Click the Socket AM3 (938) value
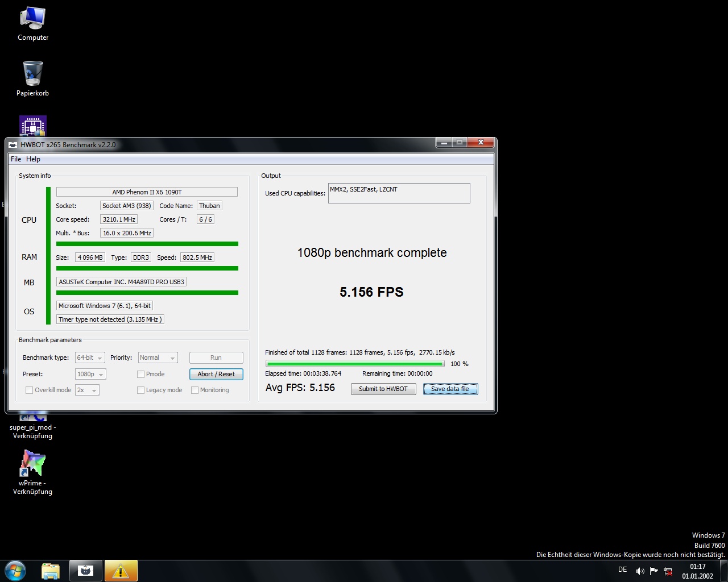728x582 pixels. pos(127,206)
